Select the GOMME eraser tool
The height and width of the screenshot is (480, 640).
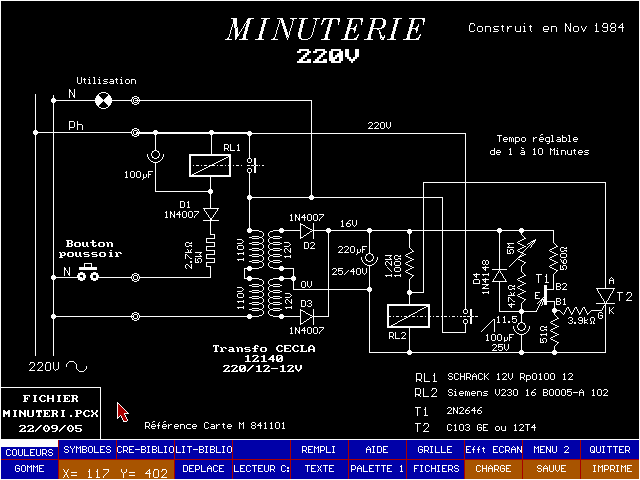coord(29,467)
